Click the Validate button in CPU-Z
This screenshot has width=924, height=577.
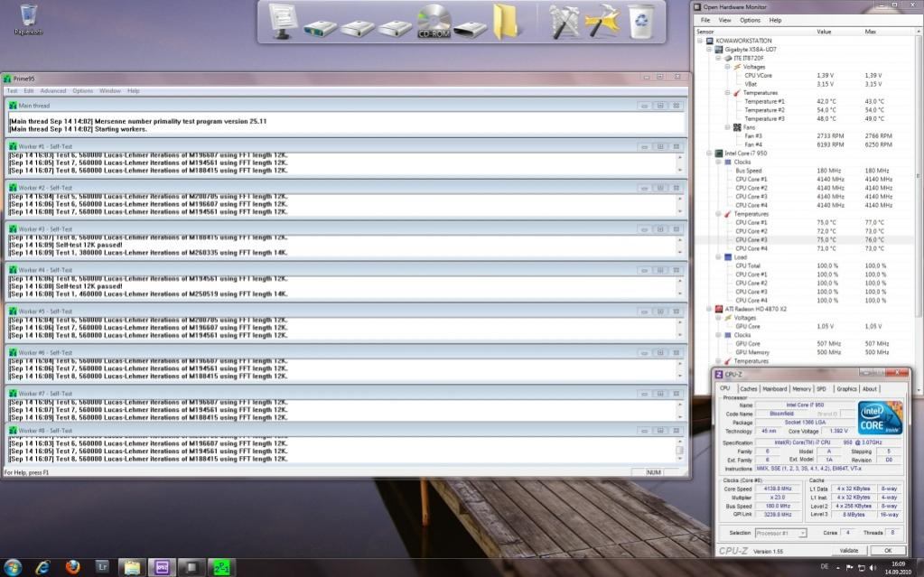pos(848,551)
